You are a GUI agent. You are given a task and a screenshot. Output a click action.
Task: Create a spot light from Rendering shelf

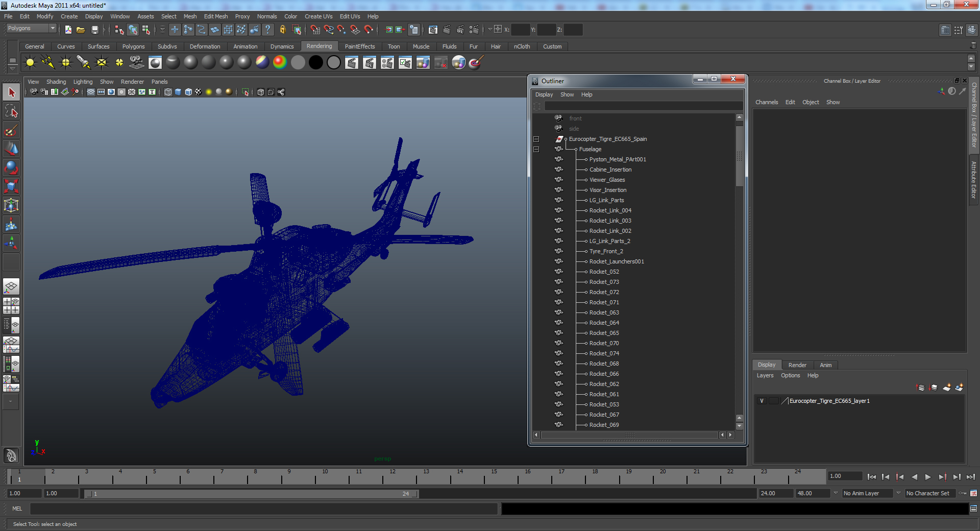coord(84,63)
